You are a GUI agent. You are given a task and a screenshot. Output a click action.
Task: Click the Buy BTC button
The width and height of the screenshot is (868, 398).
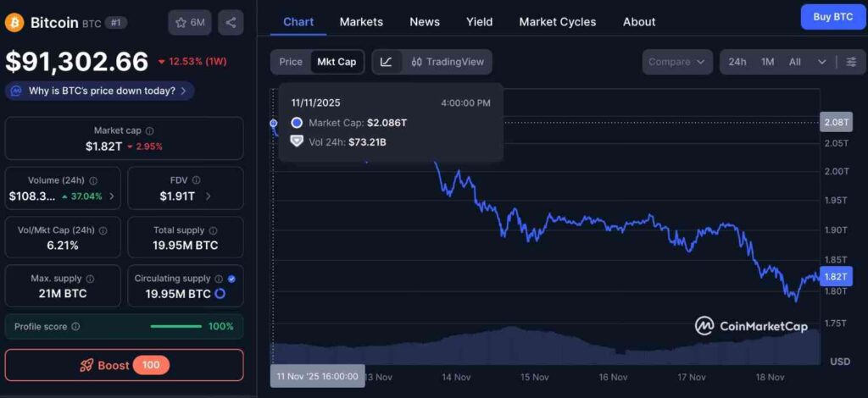833,17
